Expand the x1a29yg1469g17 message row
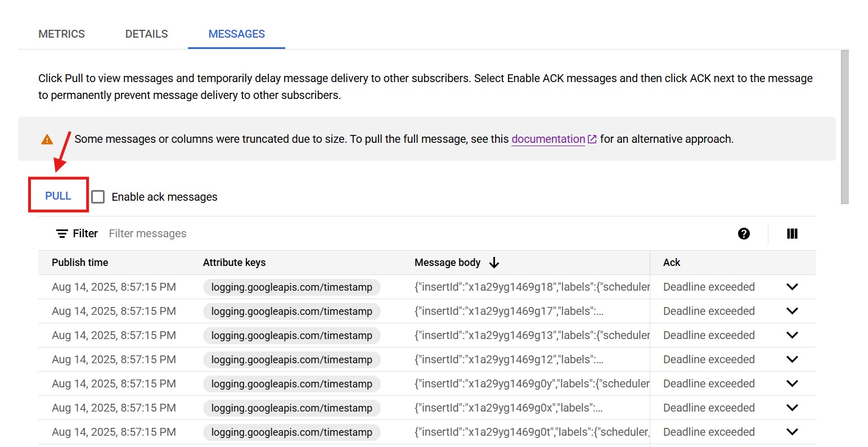Viewport: 868px width, 447px height. tap(792, 311)
